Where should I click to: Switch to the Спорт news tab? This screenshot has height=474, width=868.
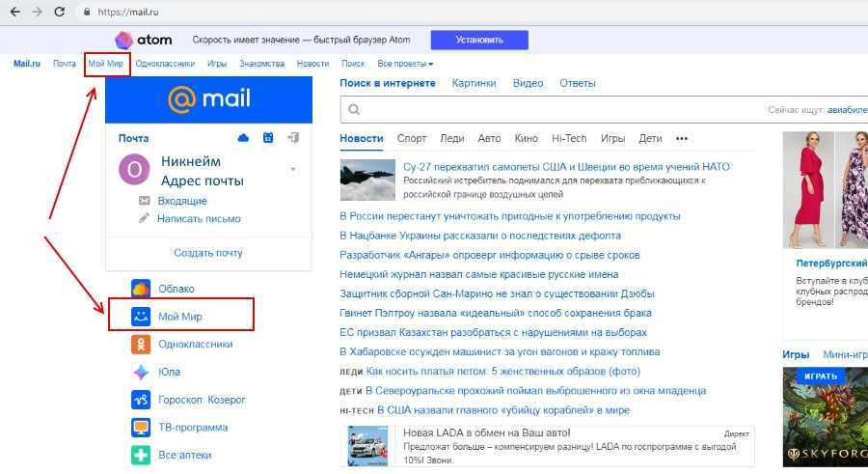click(x=412, y=138)
